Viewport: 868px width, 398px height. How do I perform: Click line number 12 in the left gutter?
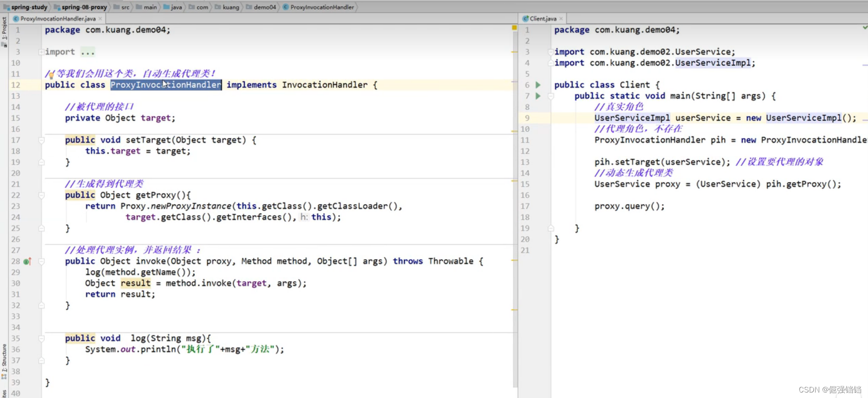pos(16,85)
